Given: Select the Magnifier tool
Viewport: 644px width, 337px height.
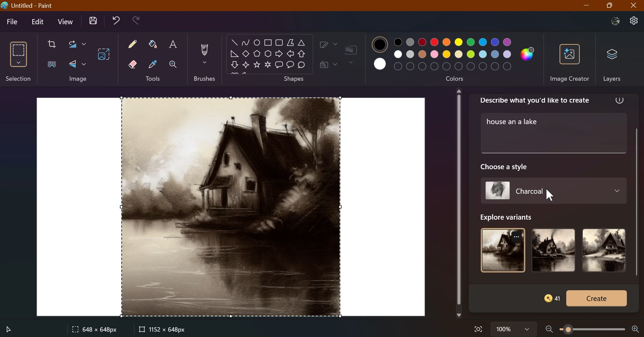Looking at the screenshot, I should [174, 65].
